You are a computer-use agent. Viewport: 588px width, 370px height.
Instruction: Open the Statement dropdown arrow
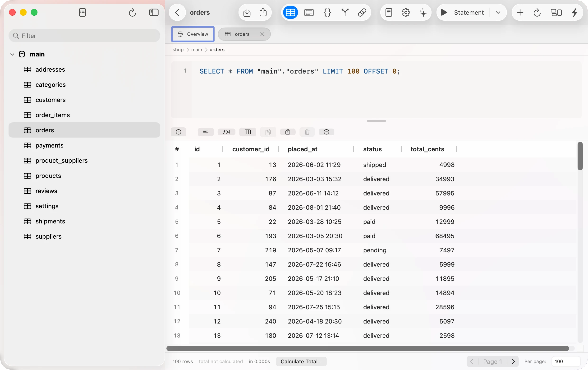pos(498,13)
